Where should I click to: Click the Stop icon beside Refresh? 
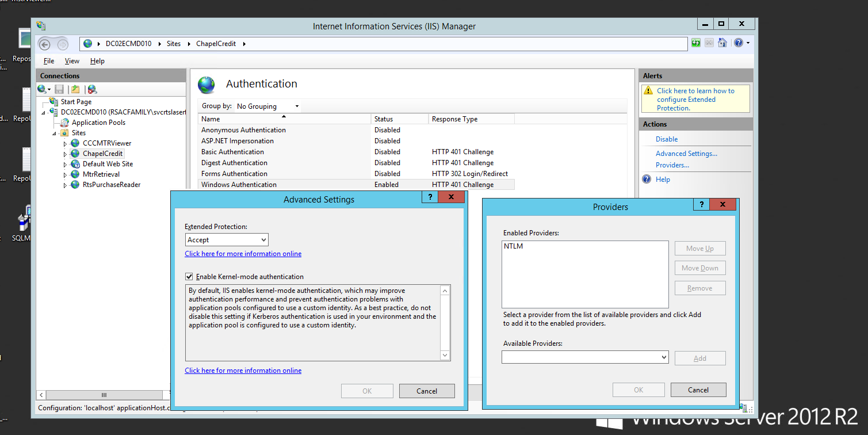709,43
